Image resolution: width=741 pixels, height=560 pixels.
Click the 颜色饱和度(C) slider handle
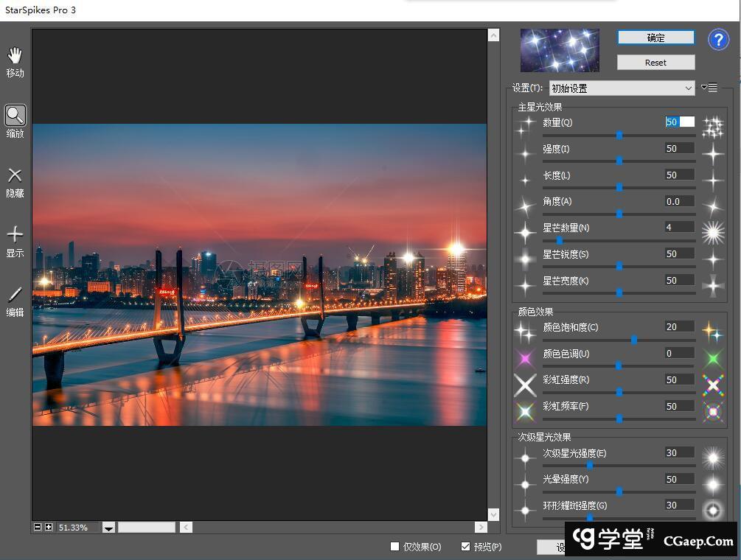click(x=634, y=340)
